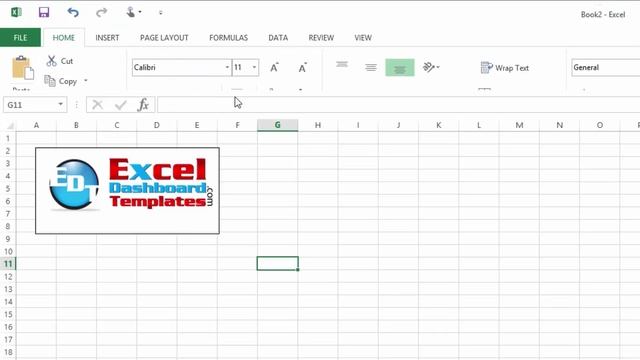The width and height of the screenshot is (640, 360).
Task: Expand the Copy options arrow
Action: pos(86,80)
